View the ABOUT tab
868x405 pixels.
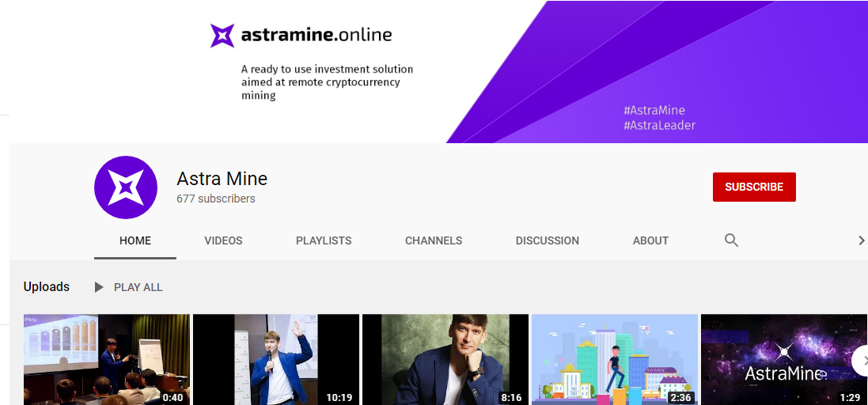(x=650, y=240)
